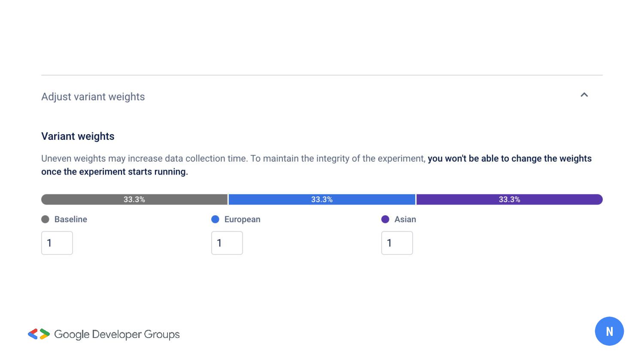Click the bold weights-change warning text

[509, 159]
